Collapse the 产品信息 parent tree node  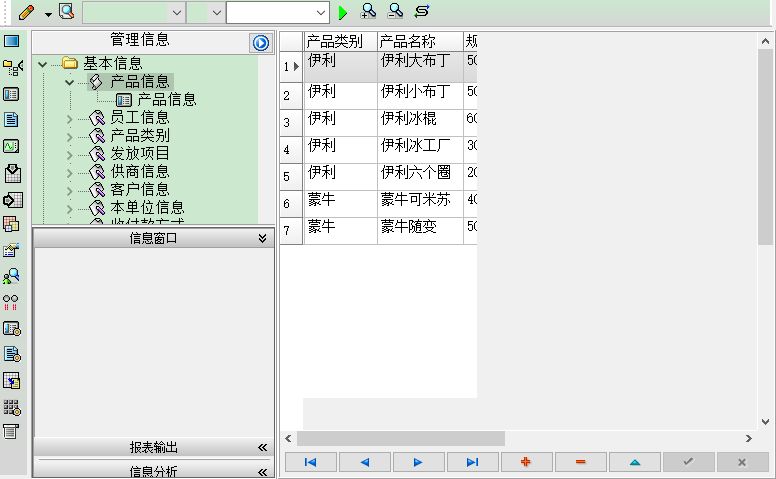(70, 83)
